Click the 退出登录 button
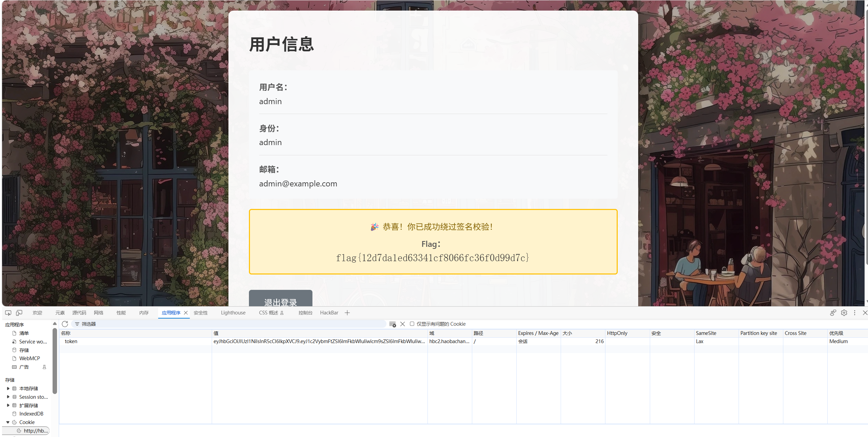This screenshot has width=868, height=437. point(281,298)
